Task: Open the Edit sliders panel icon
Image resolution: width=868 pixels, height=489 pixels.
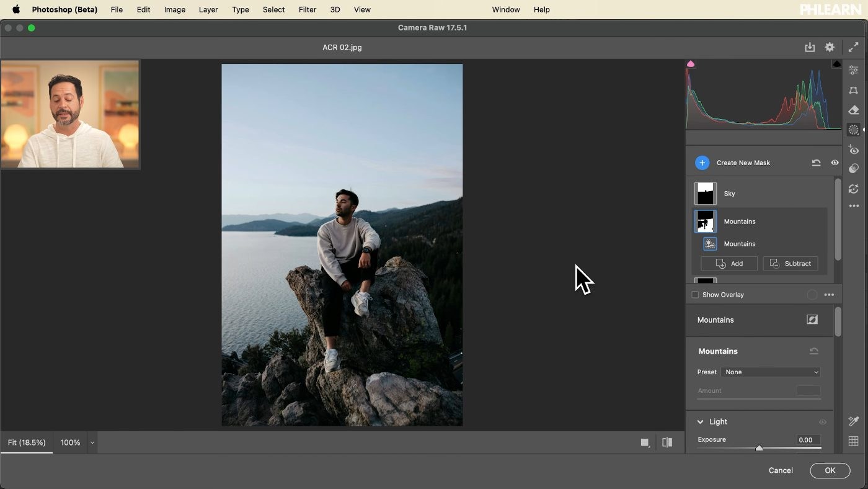Action: (854, 70)
